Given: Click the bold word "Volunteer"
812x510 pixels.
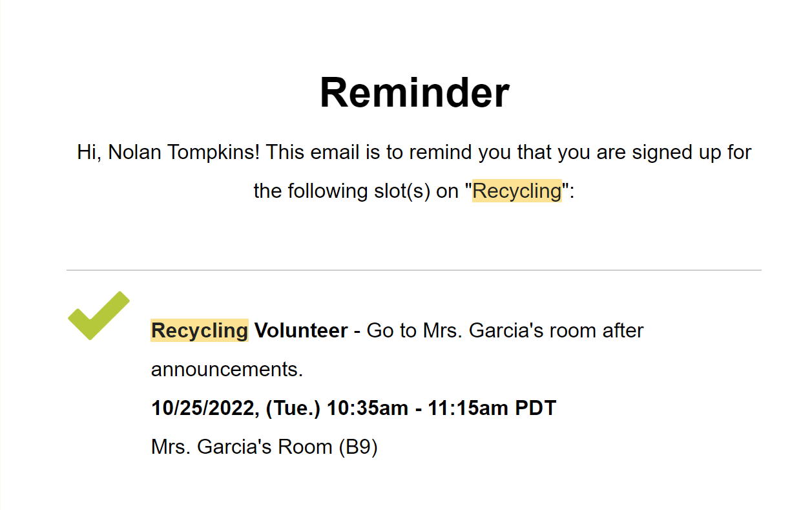Looking at the screenshot, I should 301,330.
